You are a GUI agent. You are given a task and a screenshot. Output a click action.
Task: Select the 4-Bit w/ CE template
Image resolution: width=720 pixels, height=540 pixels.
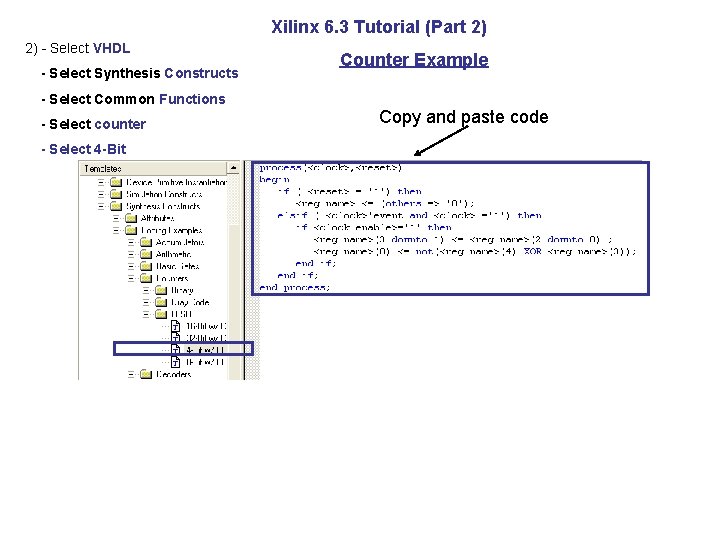click(205, 350)
